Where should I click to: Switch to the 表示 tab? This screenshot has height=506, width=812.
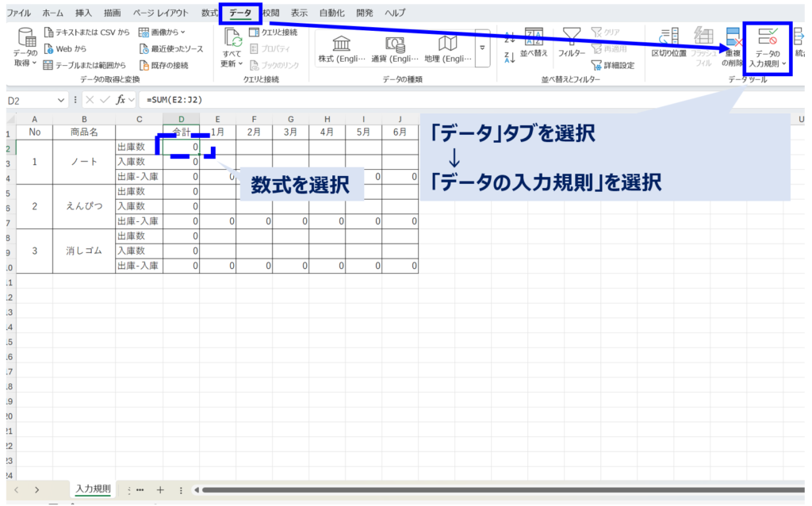299,13
